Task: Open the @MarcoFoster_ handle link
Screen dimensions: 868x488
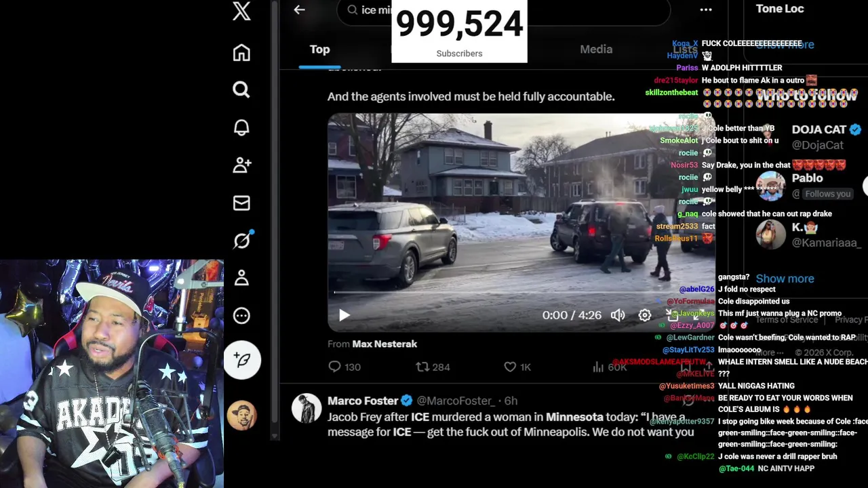Action: 456,401
